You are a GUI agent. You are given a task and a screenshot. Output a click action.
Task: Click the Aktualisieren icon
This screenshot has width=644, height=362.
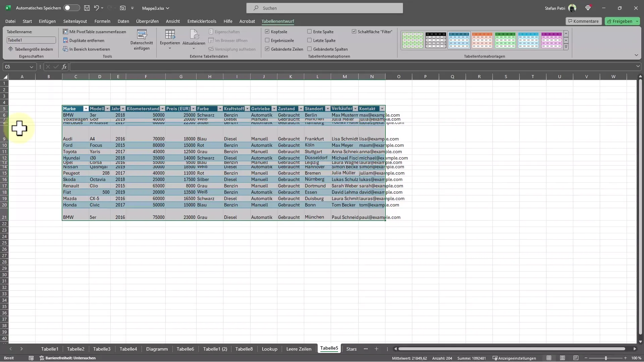pyautogui.click(x=194, y=34)
